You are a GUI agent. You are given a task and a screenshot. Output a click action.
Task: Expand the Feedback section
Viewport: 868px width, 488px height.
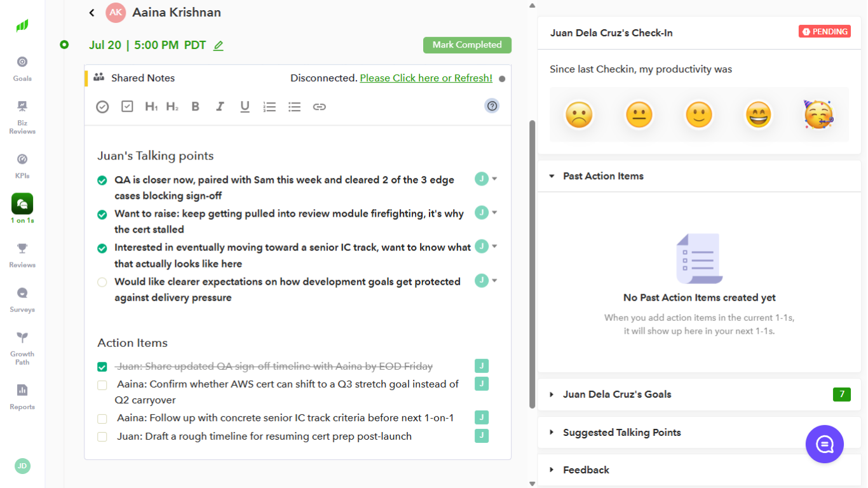tap(552, 470)
